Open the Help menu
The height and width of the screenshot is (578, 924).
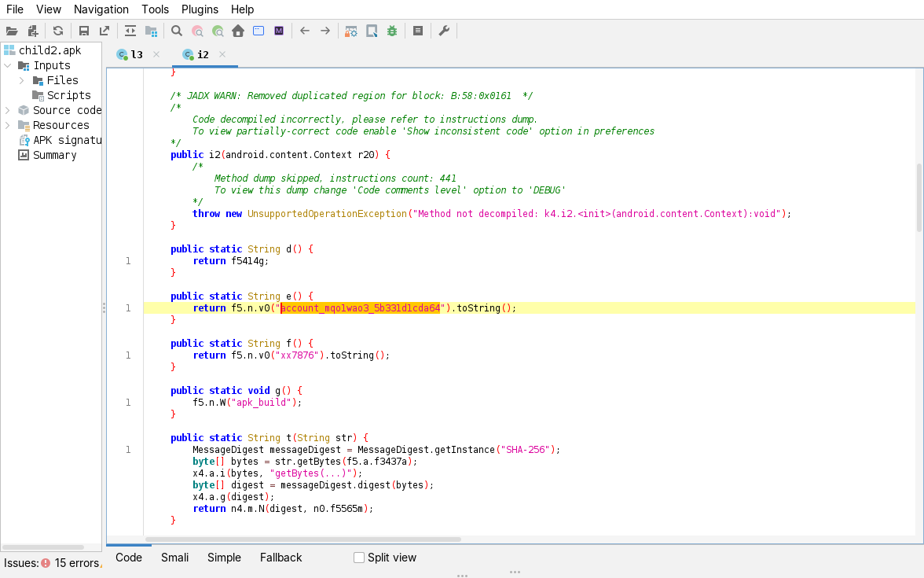coord(242,9)
